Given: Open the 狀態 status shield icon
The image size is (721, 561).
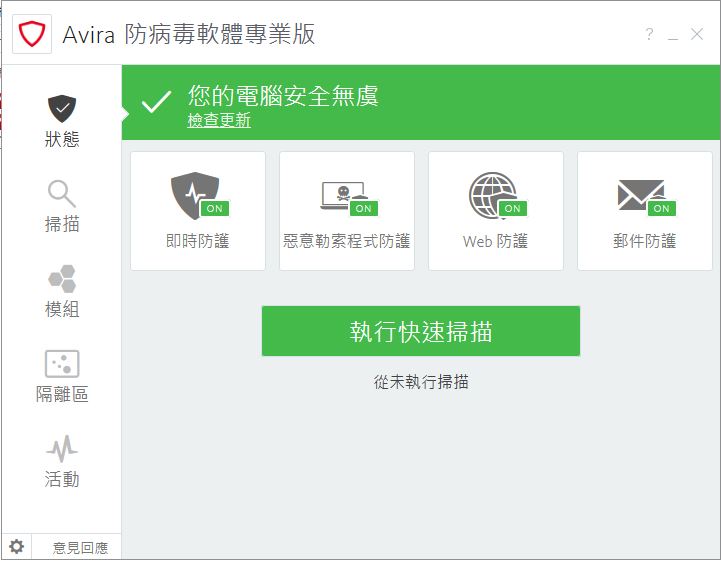Looking at the screenshot, I should coord(62,108).
